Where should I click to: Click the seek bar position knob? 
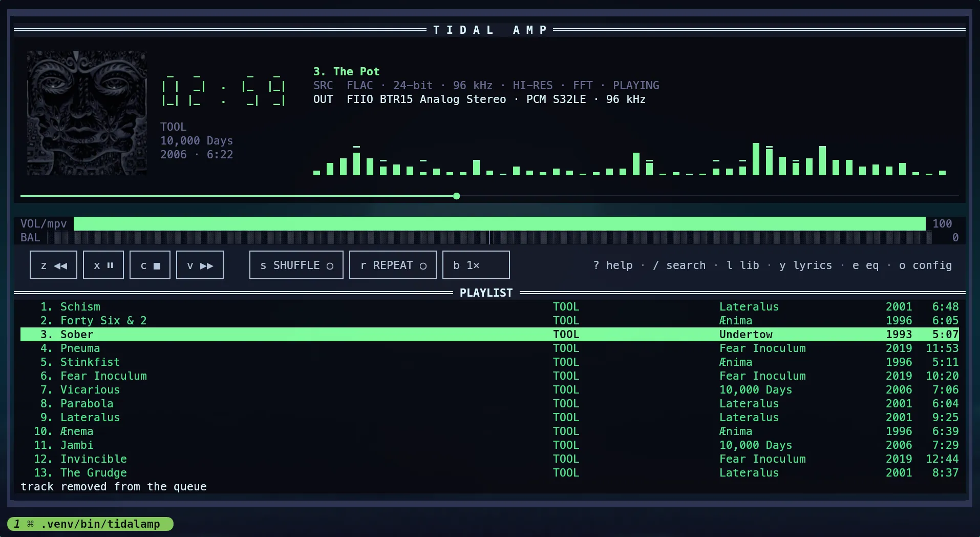pyautogui.click(x=456, y=196)
